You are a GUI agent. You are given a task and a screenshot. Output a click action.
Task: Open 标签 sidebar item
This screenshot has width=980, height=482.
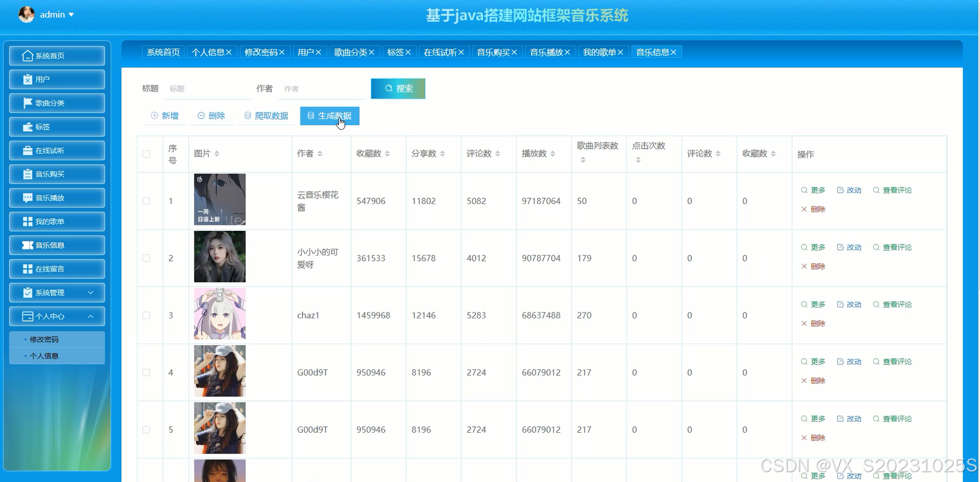57,127
